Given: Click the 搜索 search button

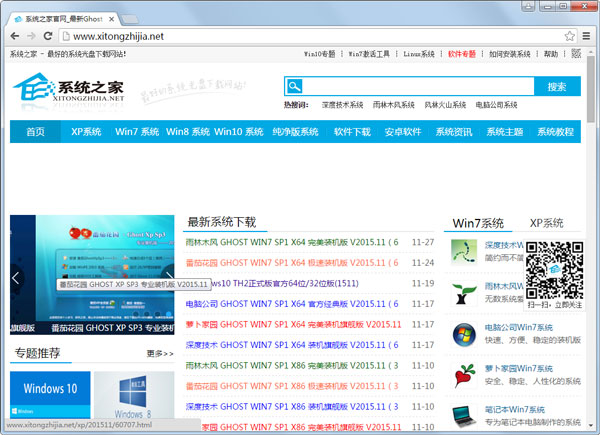Looking at the screenshot, I should coord(557,86).
